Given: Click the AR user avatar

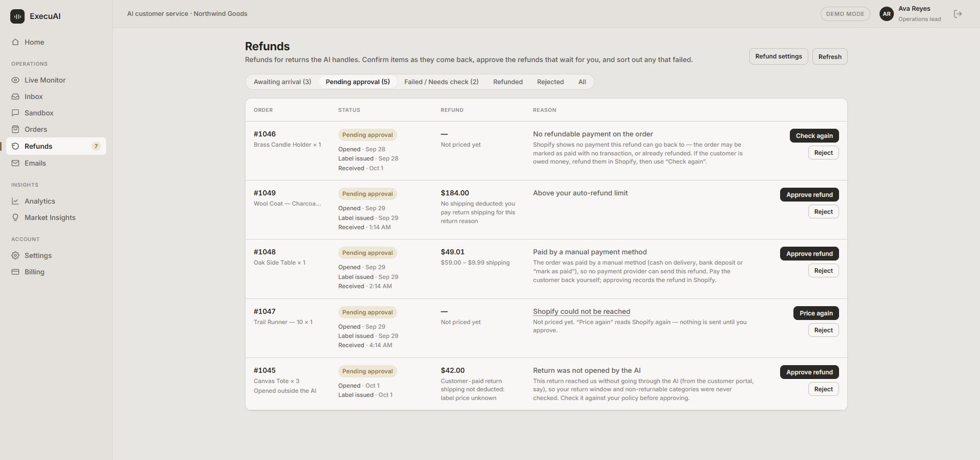Looking at the screenshot, I should click(x=887, y=14).
